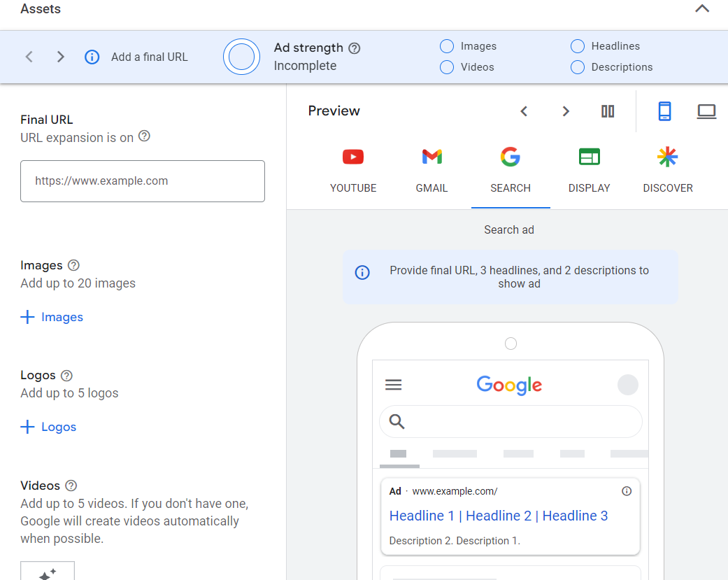This screenshot has height=580, width=728.
Task: Go to previous suggestion in the blue bar
Action: pos(29,57)
